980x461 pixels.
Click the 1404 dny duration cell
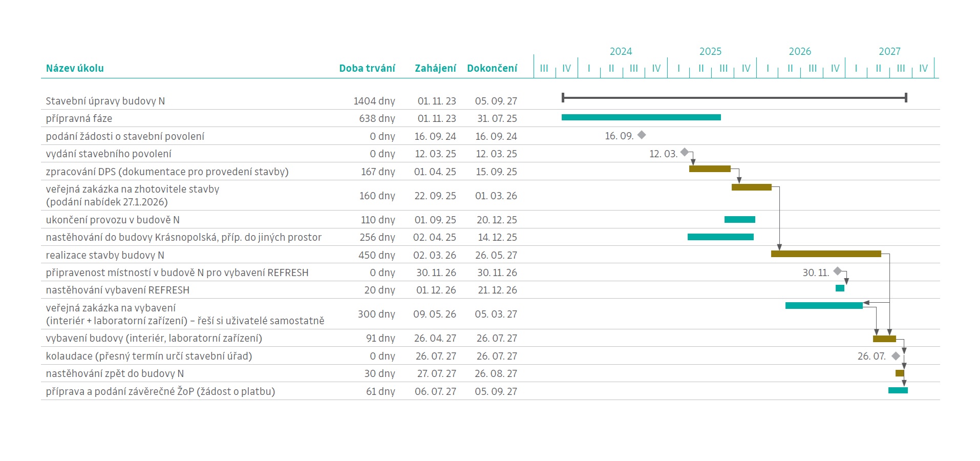374,101
